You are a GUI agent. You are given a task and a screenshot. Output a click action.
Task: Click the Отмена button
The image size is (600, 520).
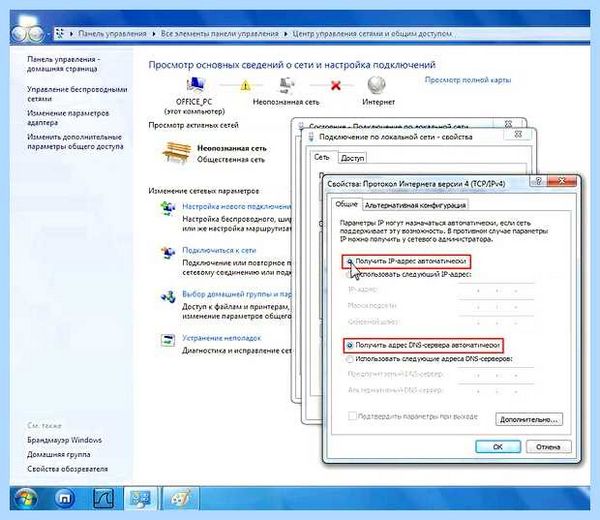(548, 447)
